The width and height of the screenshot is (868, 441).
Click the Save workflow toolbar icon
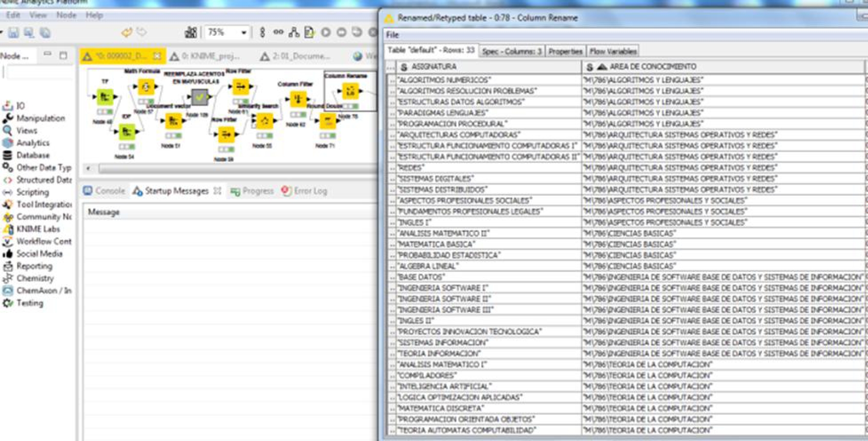pos(13,33)
